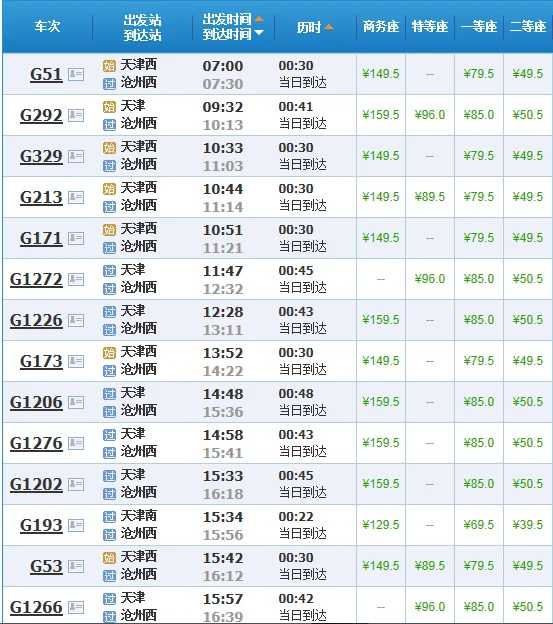
Task: Open the ID card icon beside G1276
Action: (x=76, y=443)
